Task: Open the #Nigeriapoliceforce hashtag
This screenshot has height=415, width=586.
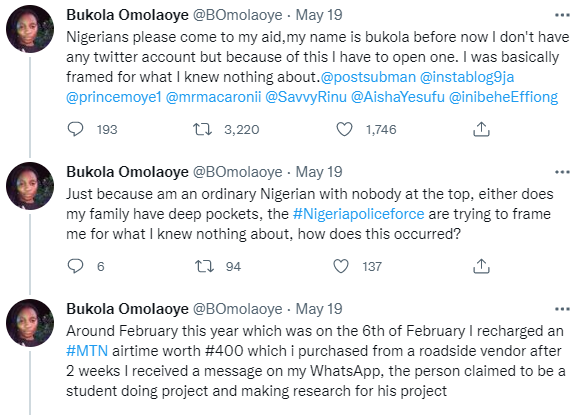Action: tap(358, 214)
